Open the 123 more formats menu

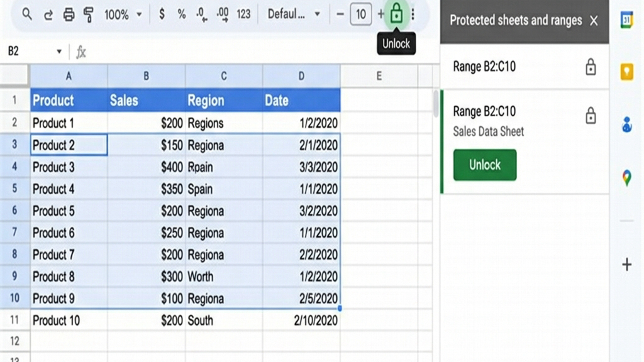[243, 15]
